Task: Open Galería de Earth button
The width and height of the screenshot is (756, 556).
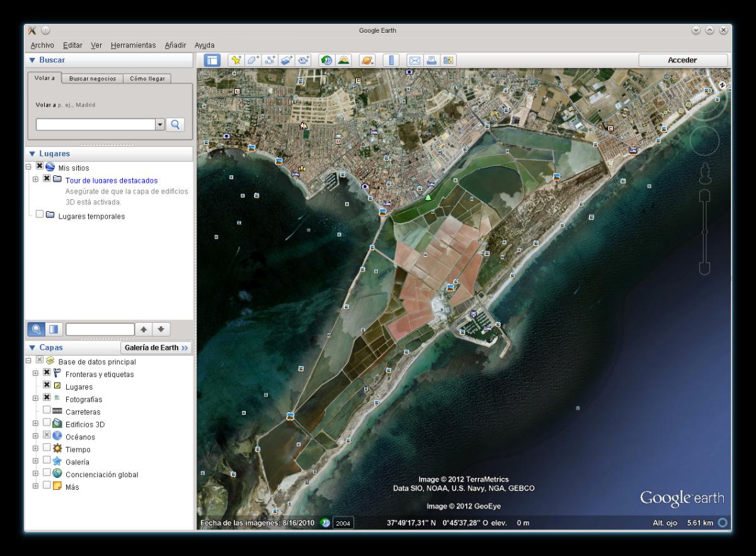Action: point(156,347)
